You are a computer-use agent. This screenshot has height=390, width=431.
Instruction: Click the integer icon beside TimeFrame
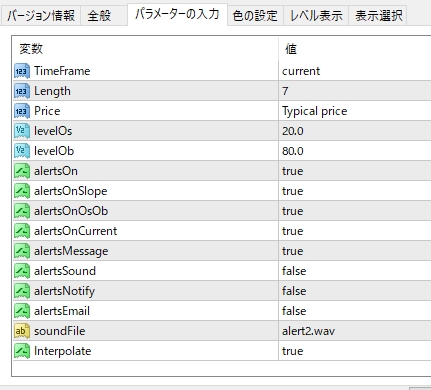click(x=22, y=71)
